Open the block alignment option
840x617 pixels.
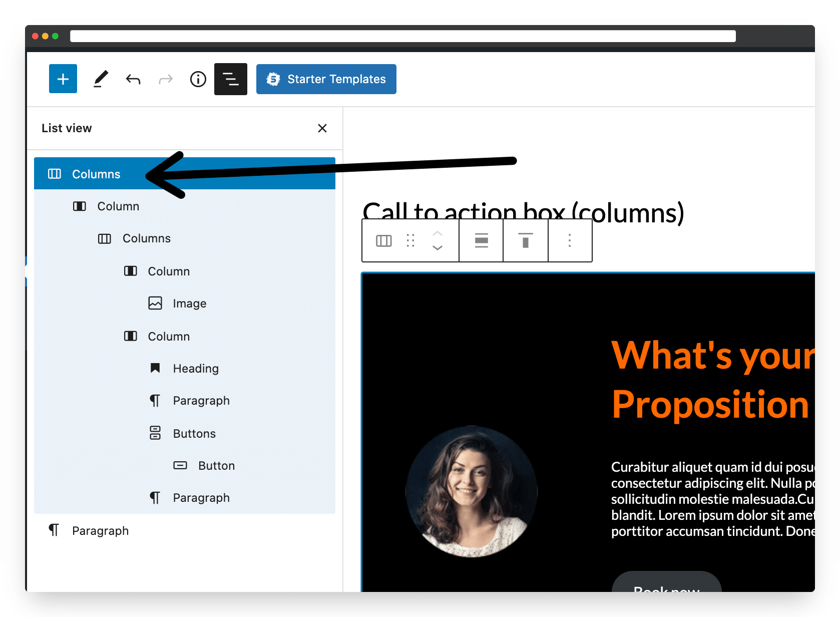(482, 241)
